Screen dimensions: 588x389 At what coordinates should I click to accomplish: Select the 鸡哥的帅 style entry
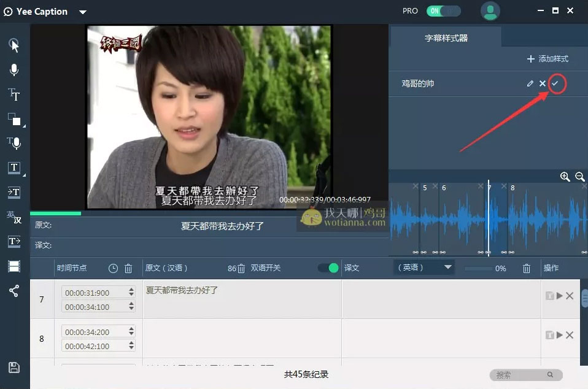(418, 83)
